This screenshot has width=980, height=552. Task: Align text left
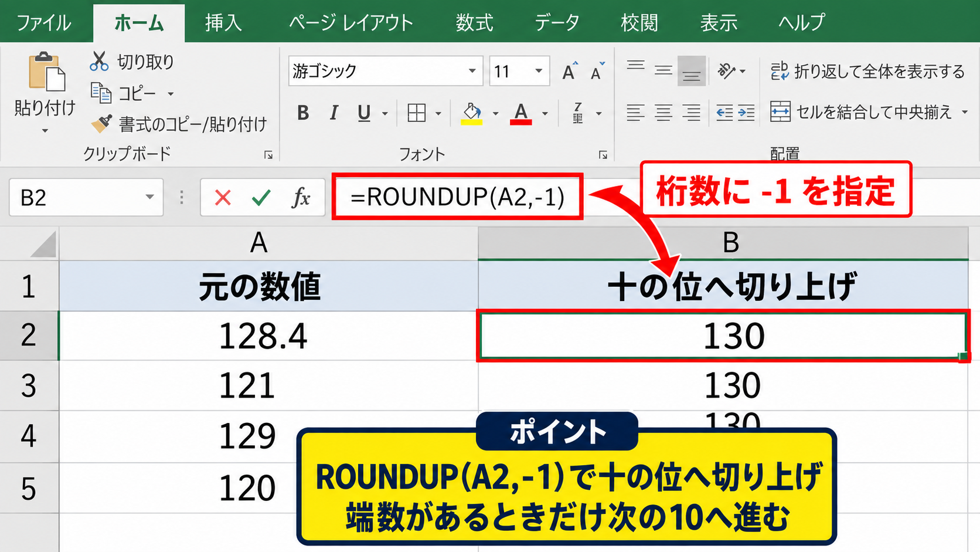point(635,112)
